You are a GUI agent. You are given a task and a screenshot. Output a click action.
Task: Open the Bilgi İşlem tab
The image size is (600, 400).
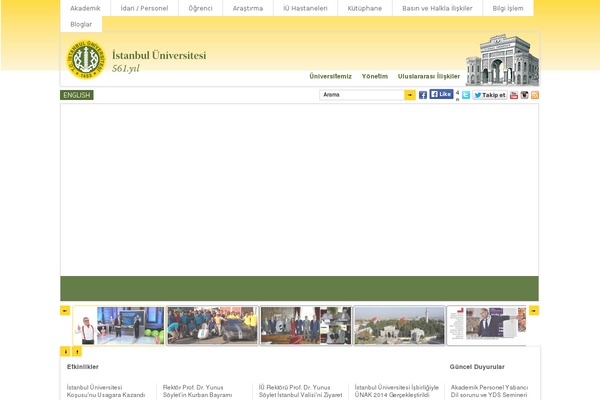pos(508,8)
